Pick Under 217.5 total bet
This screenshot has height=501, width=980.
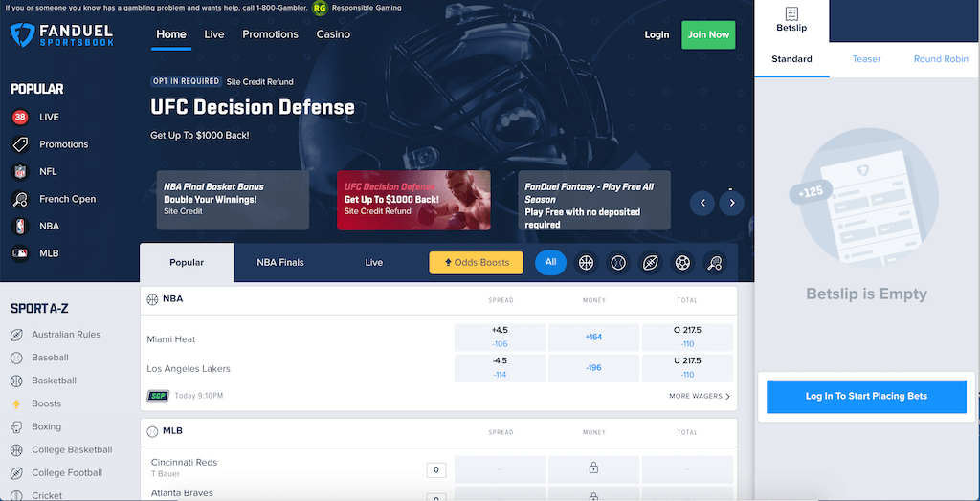[687, 368]
